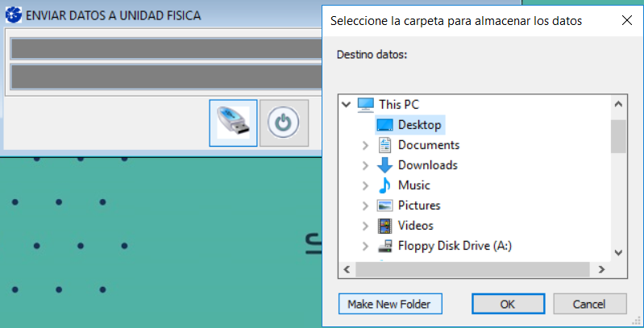Select Floppy Disk Drive (A:)
The width and height of the screenshot is (644, 328).
(455, 246)
